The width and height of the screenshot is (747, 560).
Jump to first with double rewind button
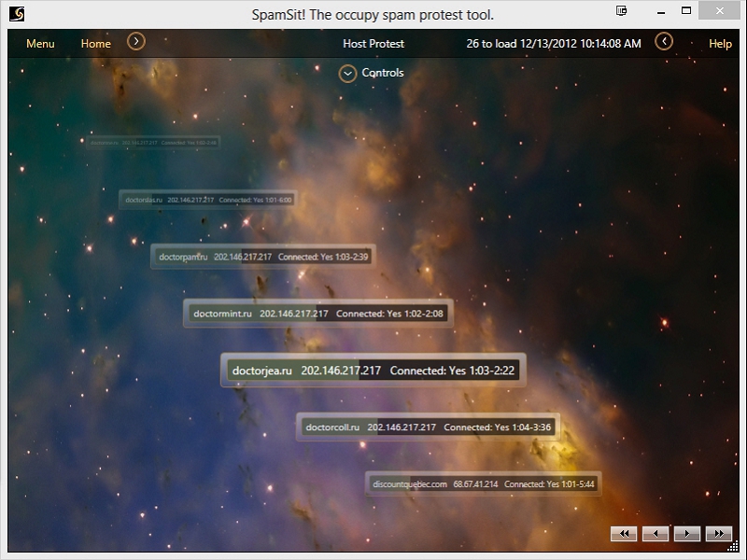click(624, 534)
